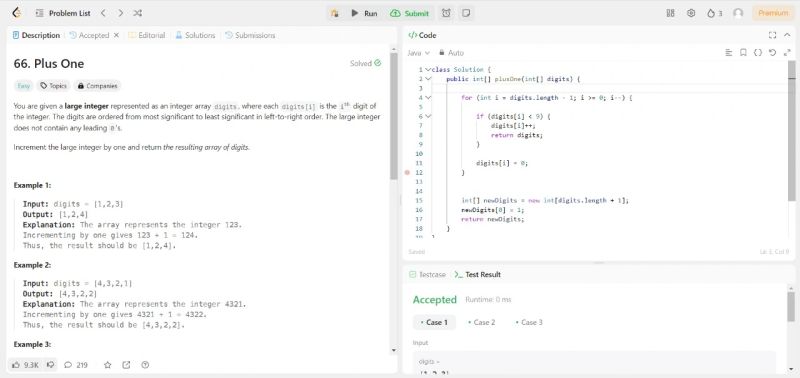The image size is (800, 378).
Task: Click the Easy difficulty tag
Action: tap(24, 86)
